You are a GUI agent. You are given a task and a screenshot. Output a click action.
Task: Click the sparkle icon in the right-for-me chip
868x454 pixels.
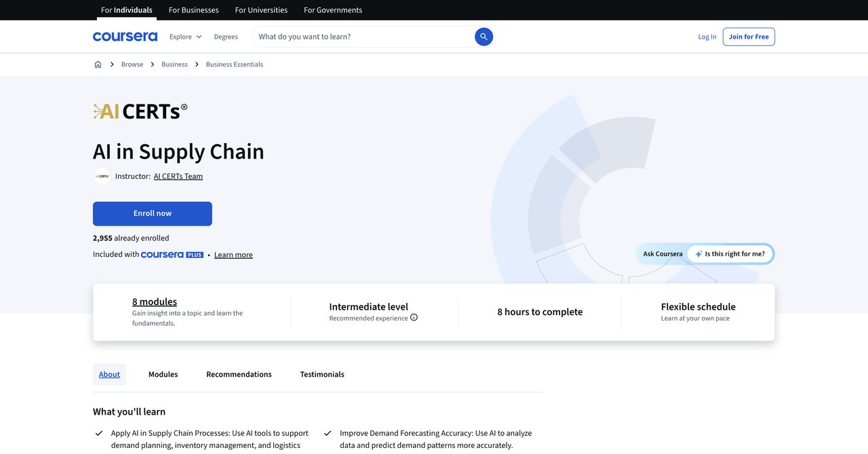click(698, 254)
